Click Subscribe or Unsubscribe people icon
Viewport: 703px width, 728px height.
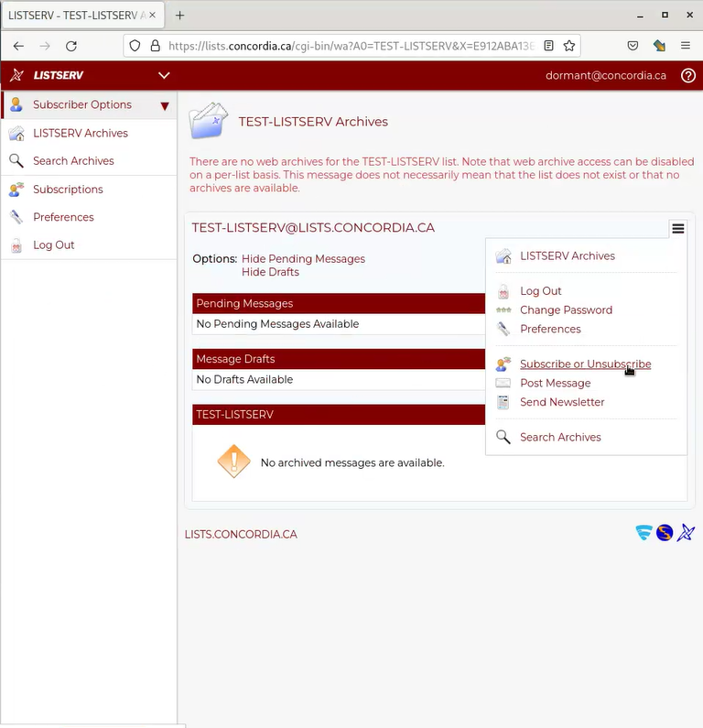(503, 364)
